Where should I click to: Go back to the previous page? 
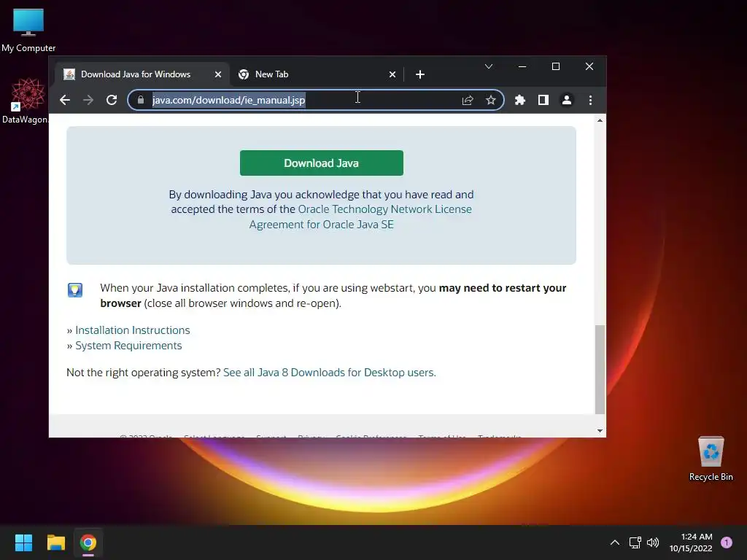pyautogui.click(x=65, y=100)
